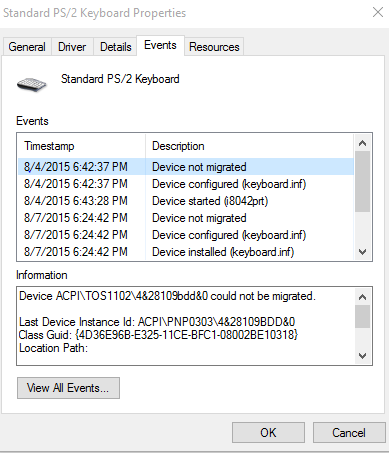Switch to the Resources tab
The image size is (389, 453).
pos(214,47)
